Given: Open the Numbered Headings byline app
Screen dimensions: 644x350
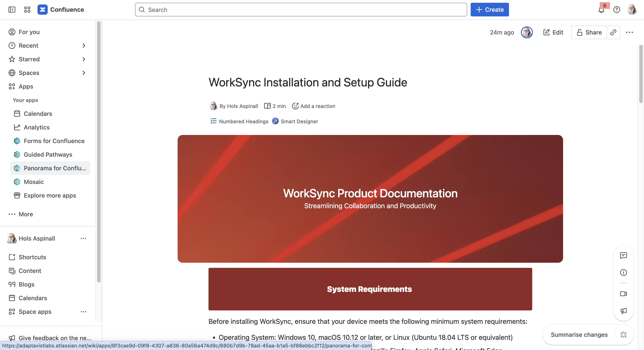Looking at the screenshot, I should 239,121.
